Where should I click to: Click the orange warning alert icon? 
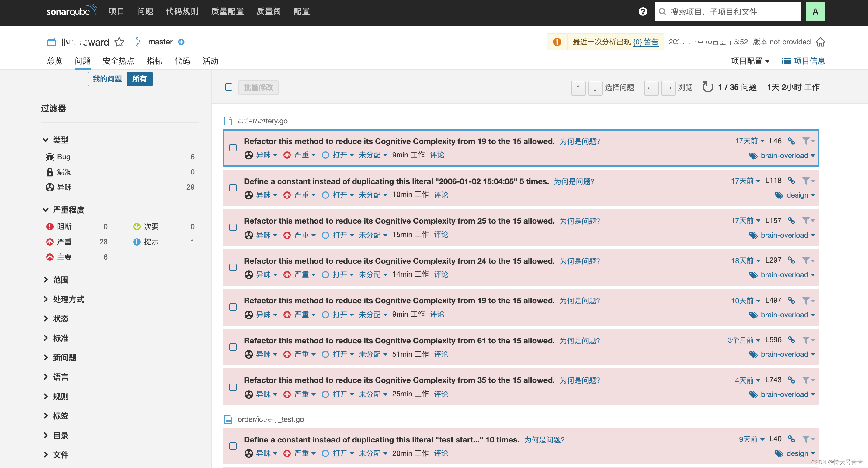(557, 42)
